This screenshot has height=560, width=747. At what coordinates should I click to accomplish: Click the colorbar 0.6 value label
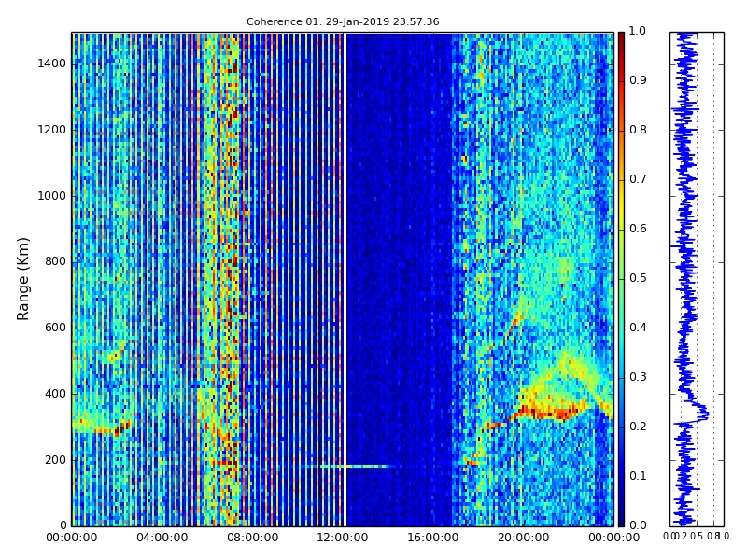point(638,229)
